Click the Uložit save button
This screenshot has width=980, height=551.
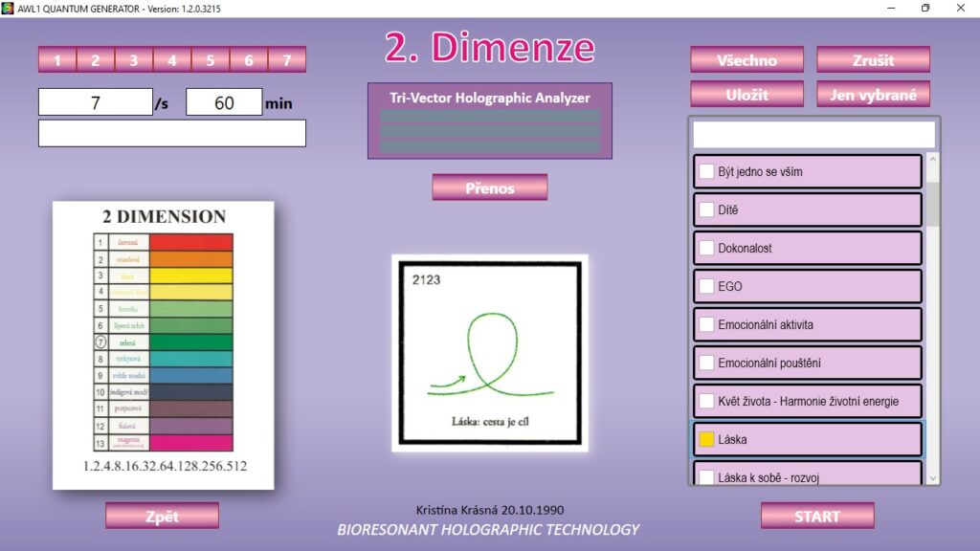click(746, 95)
